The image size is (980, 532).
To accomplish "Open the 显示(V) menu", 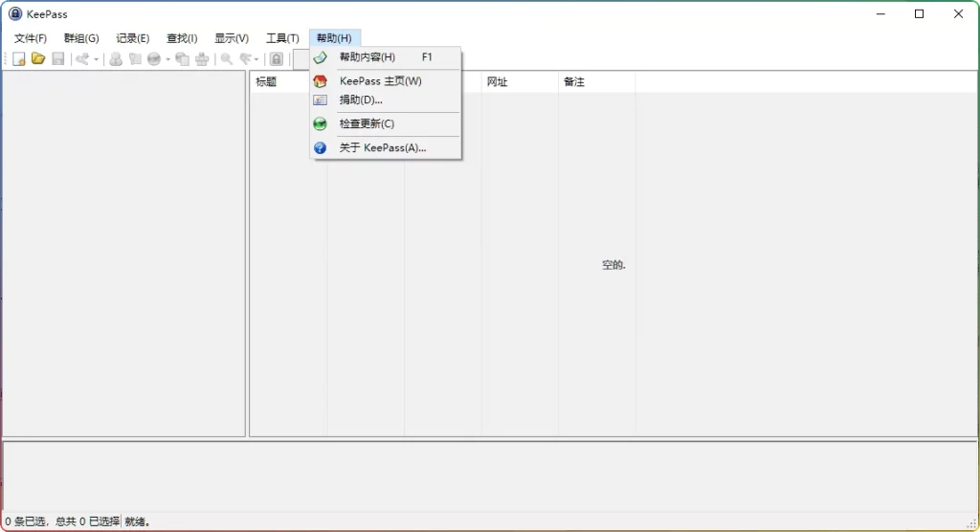I will tap(232, 38).
